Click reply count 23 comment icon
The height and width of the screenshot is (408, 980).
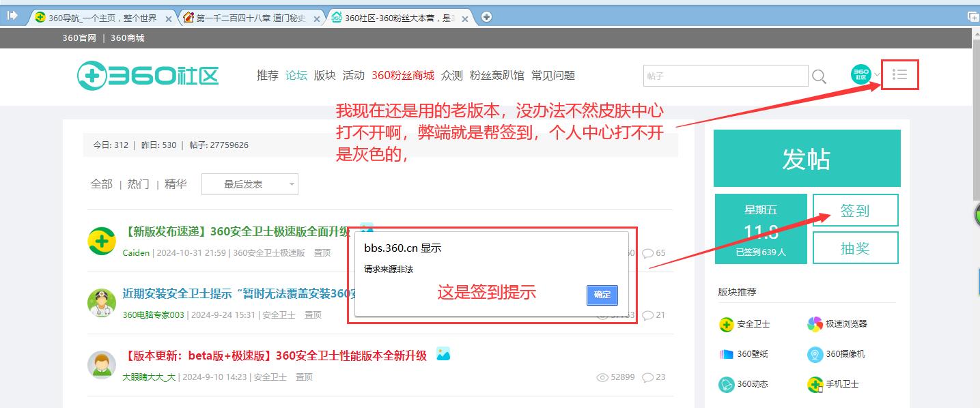click(647, 377)
